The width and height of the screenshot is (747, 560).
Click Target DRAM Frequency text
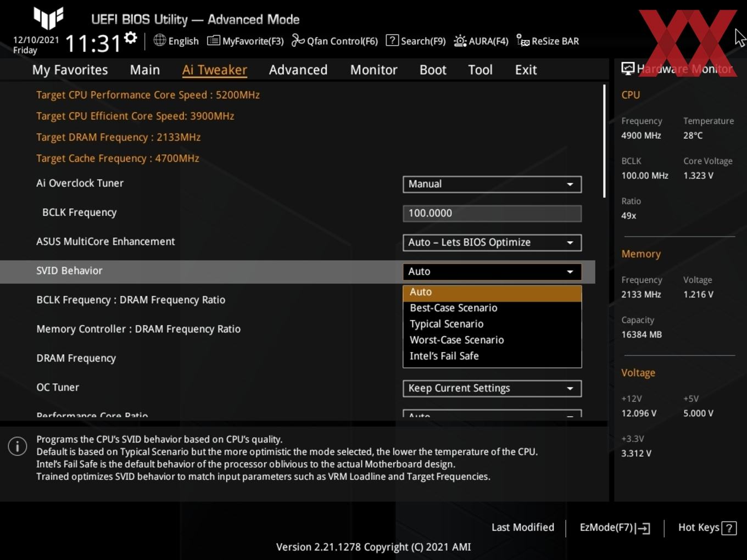pos(118,137)
